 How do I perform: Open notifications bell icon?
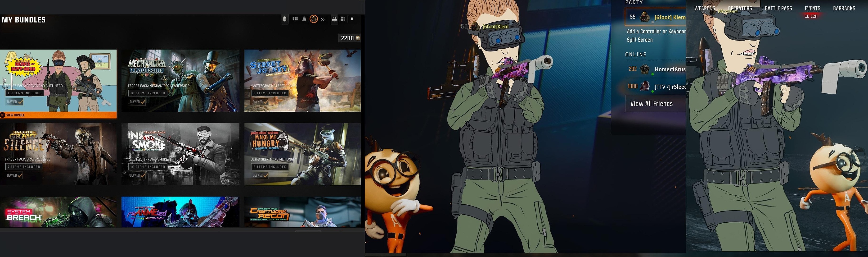(304, 19)
